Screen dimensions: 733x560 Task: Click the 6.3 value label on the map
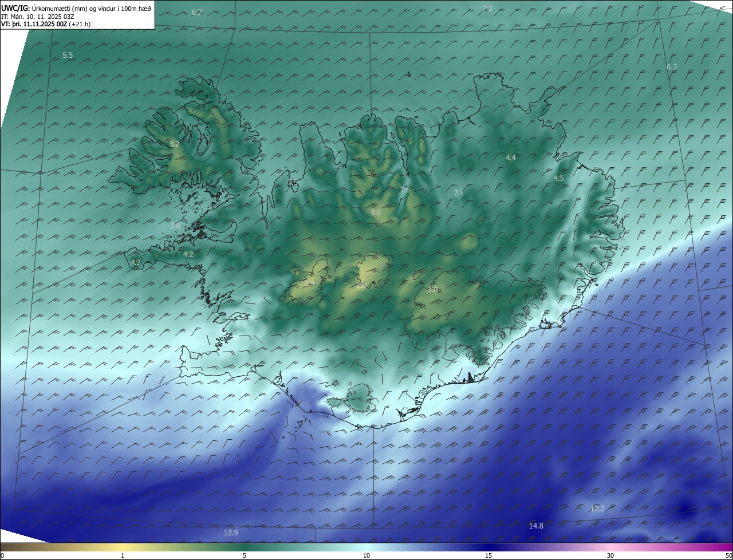(x=672, y=67)
